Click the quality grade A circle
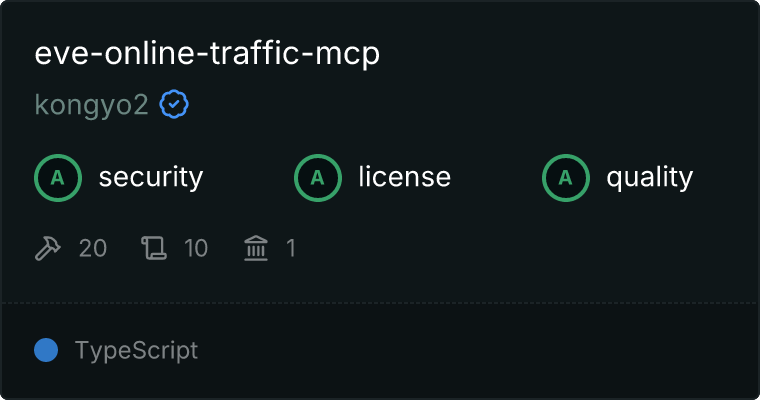The image size is (760, 400). 566,178
